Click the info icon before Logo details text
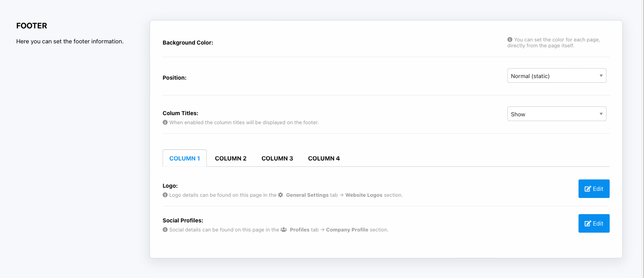Image resolution: width=644 pixels, height=278 pixels. pos(165,195)
